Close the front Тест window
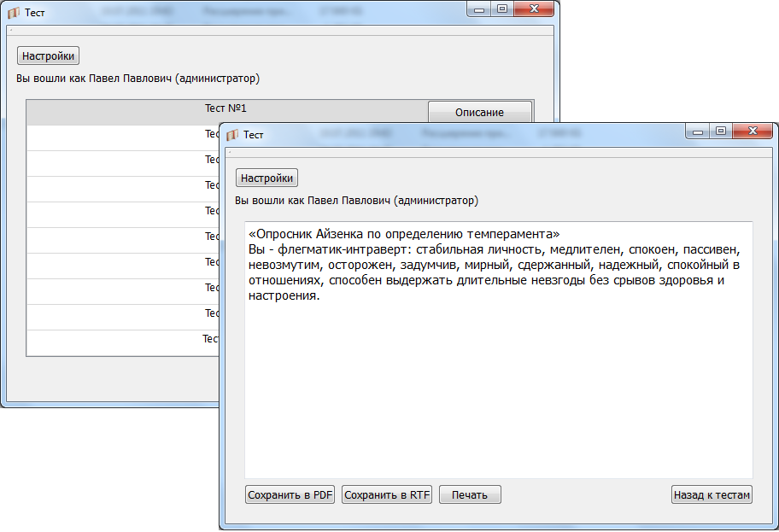The image size is (779, 532). (753, 132)
